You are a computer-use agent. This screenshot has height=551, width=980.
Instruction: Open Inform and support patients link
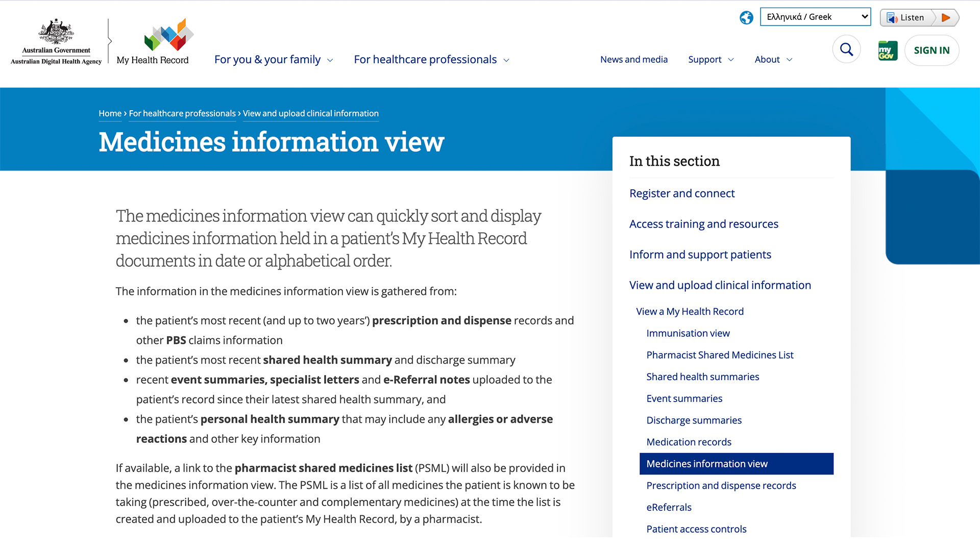pos(700,255)
